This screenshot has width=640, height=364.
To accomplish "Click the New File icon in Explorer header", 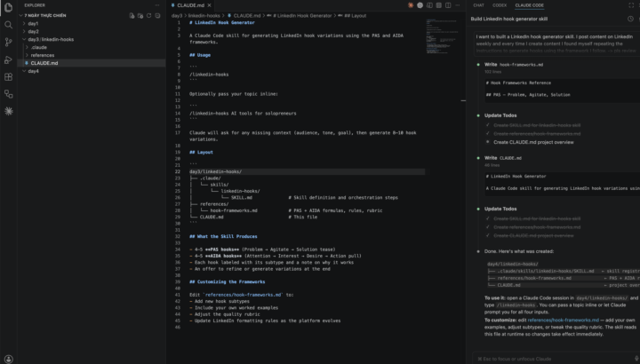I will pyautogui.click(x=132, y=15).
